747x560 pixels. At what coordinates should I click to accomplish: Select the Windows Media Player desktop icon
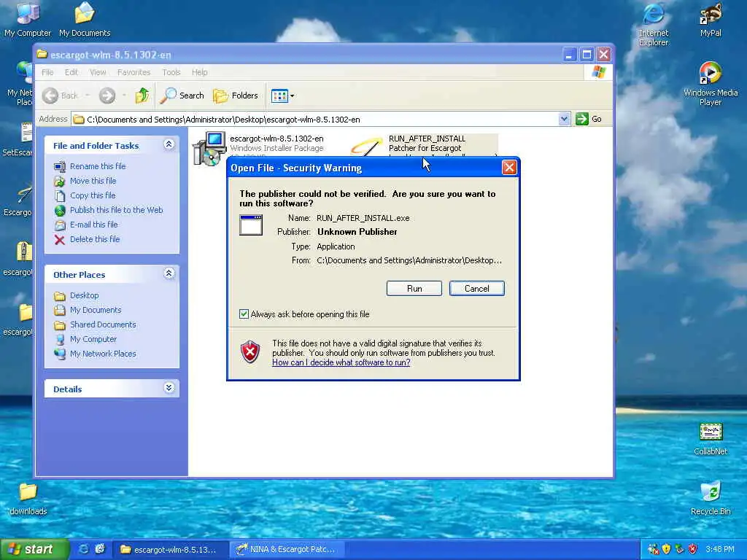tap(711, 83)
